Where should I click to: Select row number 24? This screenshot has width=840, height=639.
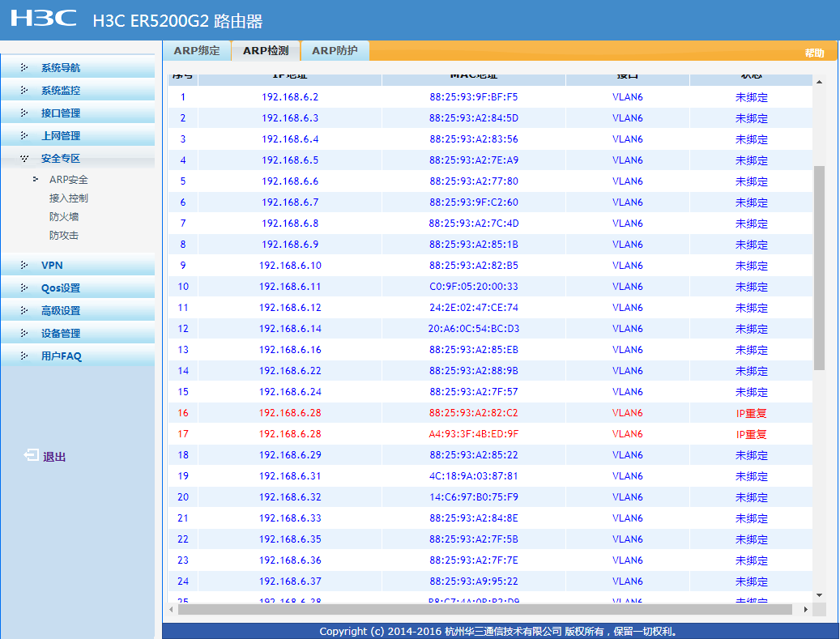(183, 581)
